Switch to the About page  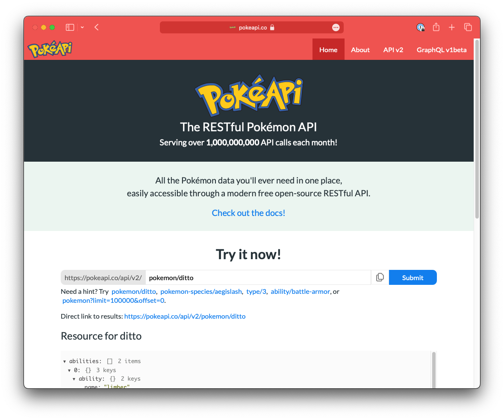tap(360, 50)
